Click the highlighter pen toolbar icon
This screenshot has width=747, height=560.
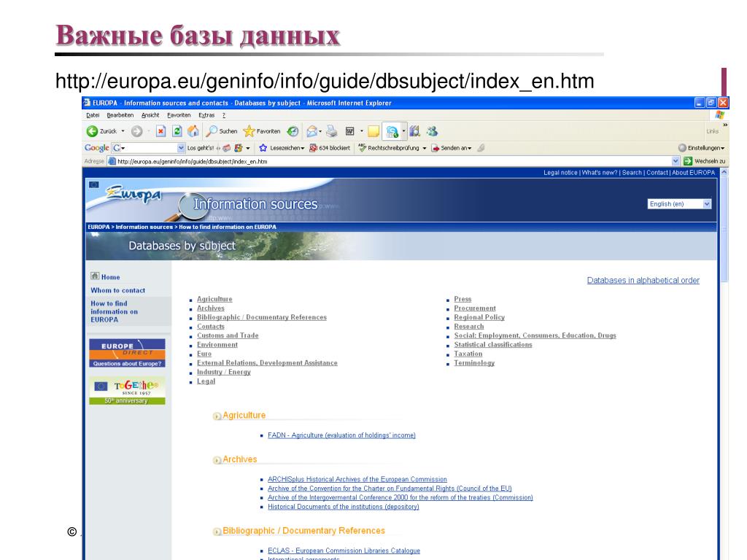point(481,148)
